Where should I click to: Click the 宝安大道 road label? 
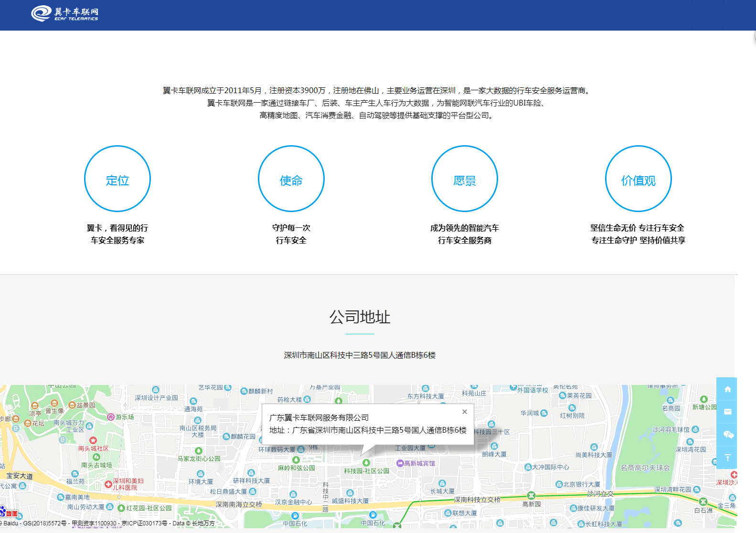[20, 476]
